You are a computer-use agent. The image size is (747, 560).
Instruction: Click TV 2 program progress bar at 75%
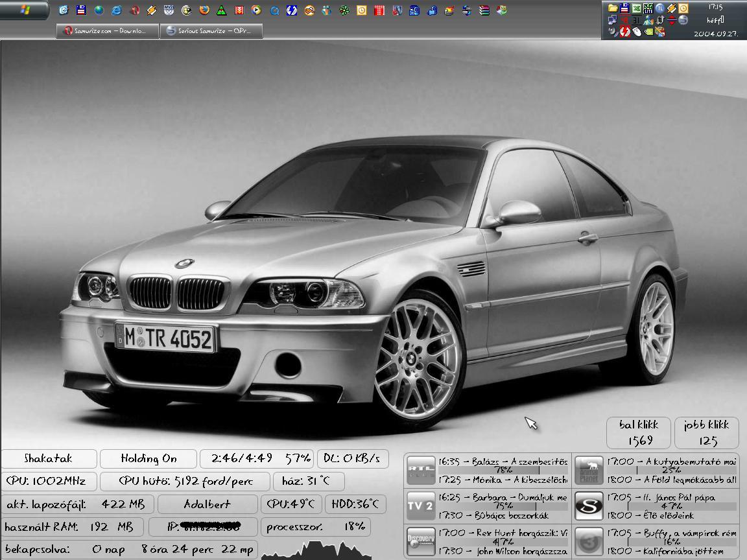click(504, 506)
